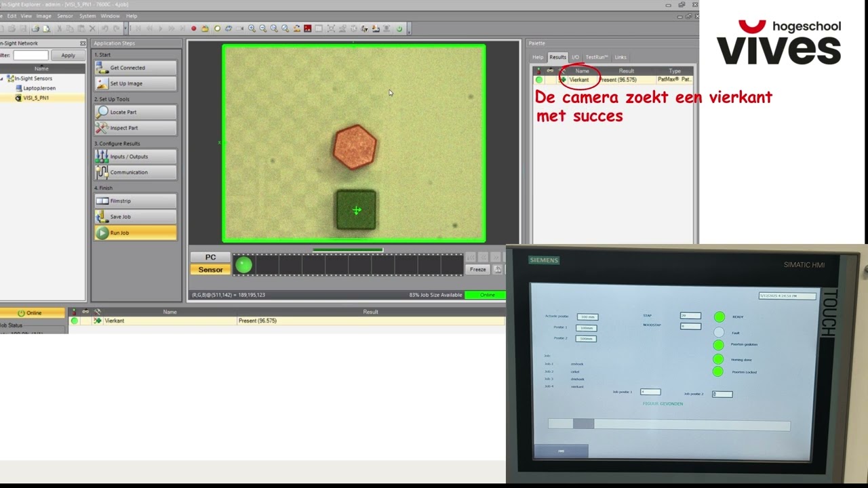This screenshot has height=488, width=868.
Task: Open the Inspect Part step
Action: click(x=136, y=127)
